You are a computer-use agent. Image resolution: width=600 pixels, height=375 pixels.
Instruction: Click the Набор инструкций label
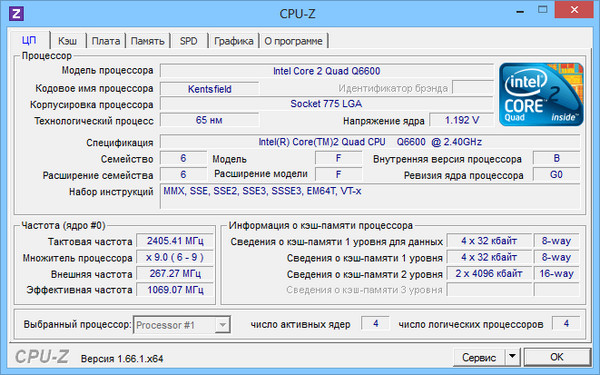click(111, 192)
